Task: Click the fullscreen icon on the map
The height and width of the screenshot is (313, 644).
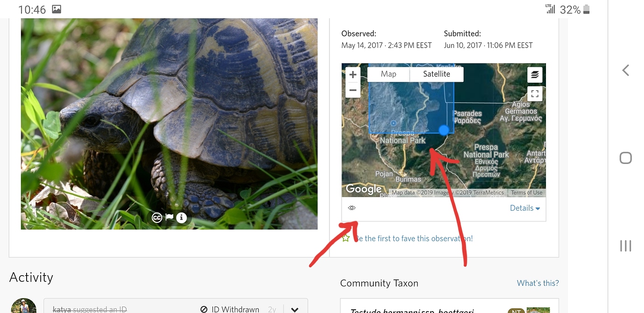Action: coord(535,93)
